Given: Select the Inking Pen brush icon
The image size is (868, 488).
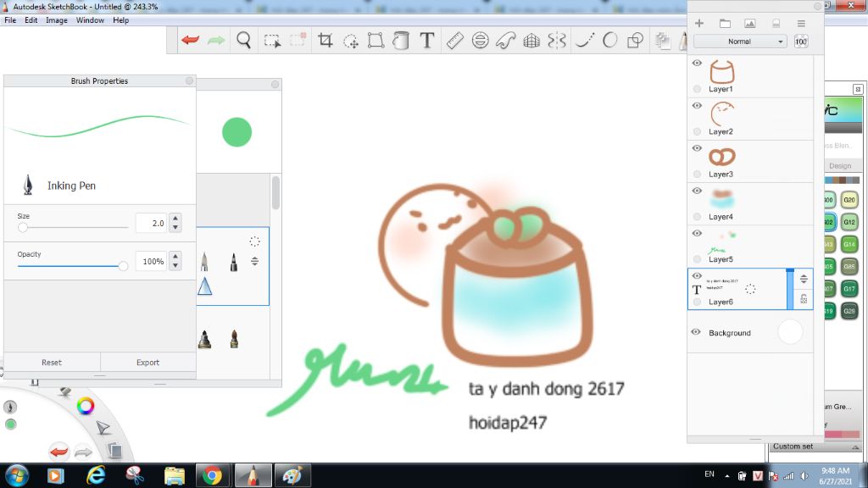Looking at the screenshot, I should click(28, 185).
